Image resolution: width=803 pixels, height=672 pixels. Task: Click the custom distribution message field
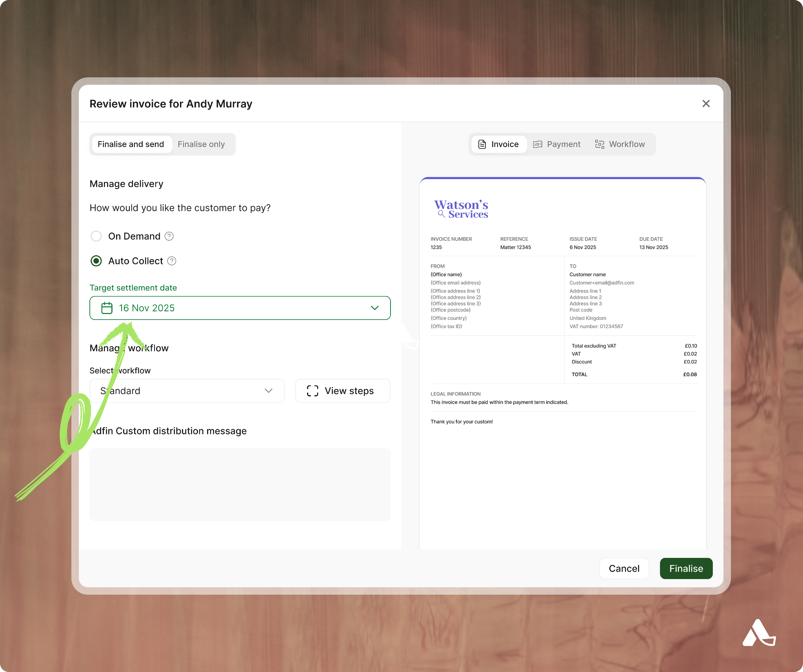click(240, 484)
